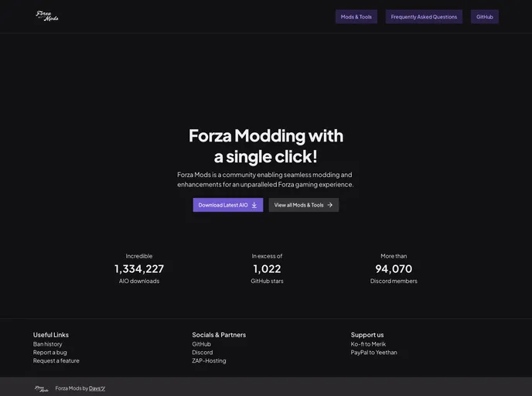The height and width of the screenshot is (396, 532).
Task: Go to GitHub from the top navigation
Action: click(485, 16)
